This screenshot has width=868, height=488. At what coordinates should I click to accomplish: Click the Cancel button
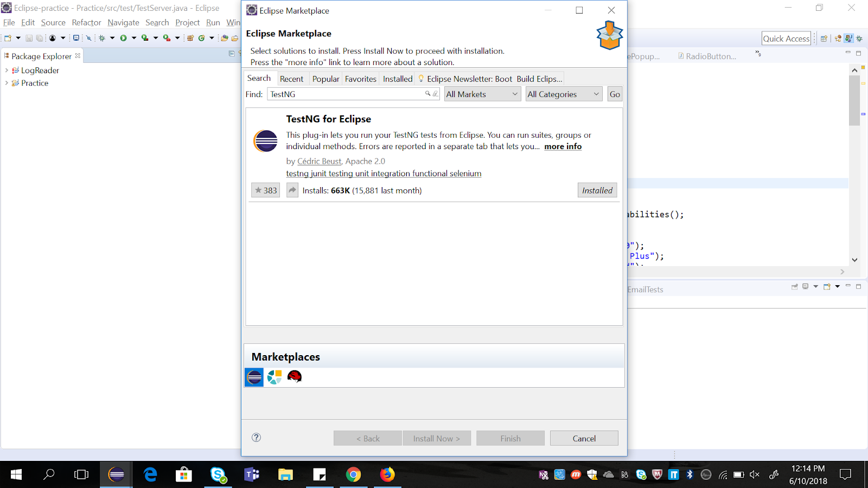(584, 438)
